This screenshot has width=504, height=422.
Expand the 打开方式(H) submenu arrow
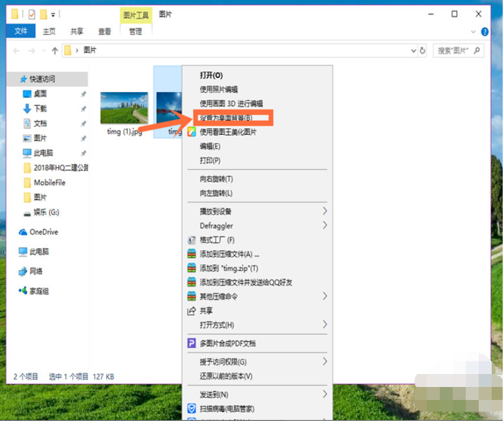pyautogui.click(x=324, y=324)
